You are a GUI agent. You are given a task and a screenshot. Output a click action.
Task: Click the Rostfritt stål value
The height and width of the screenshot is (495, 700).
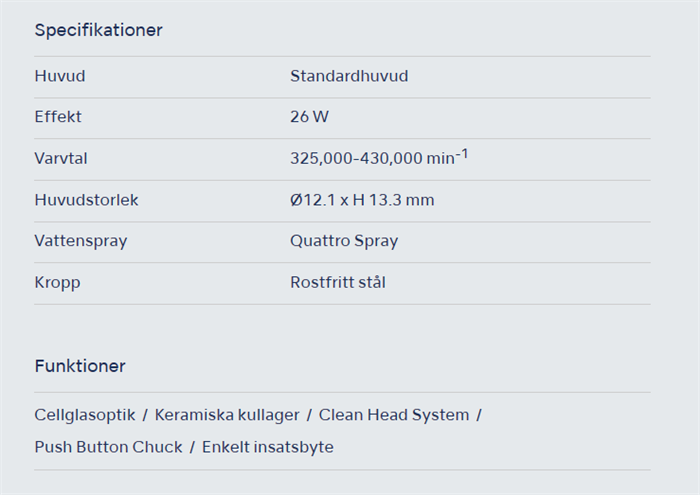pos(338,282)
